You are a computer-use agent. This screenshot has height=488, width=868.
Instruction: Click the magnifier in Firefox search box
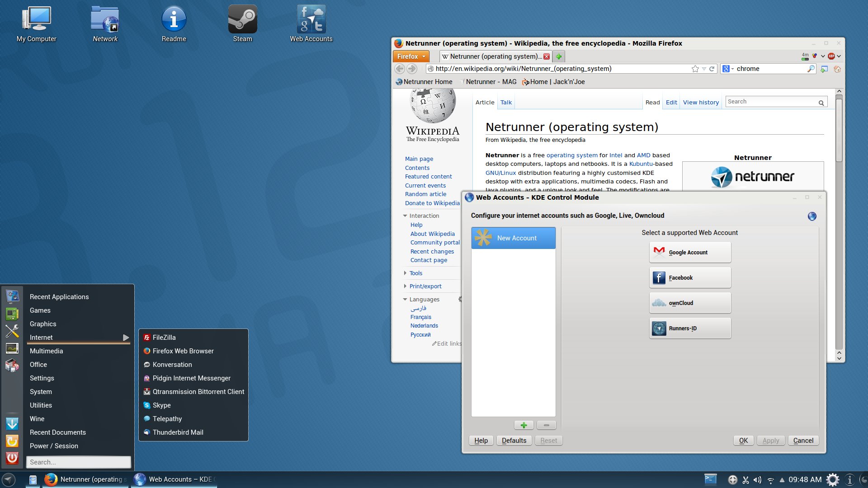tap(811, 69)
